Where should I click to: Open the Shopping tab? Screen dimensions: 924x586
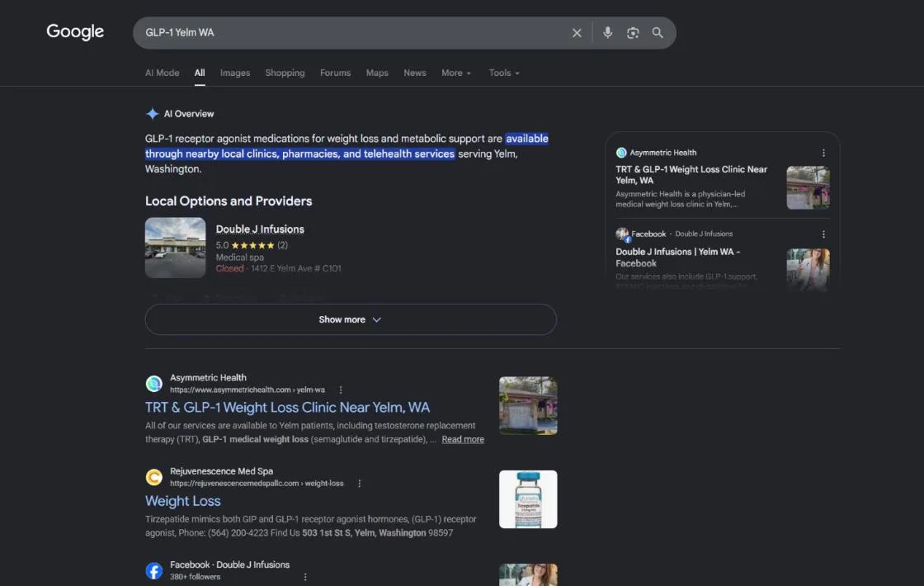point(285,73)
